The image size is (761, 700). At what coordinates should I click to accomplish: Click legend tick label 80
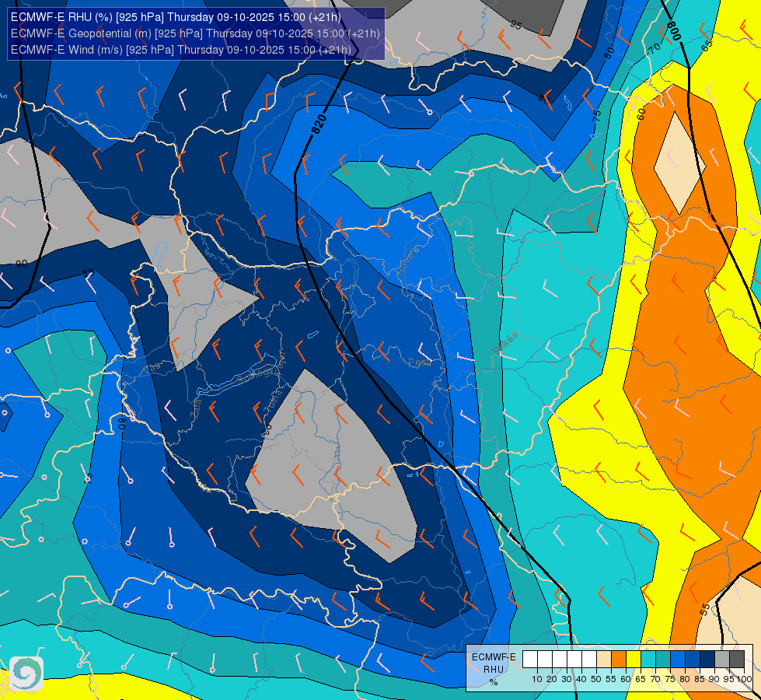(x=686, y=679)
